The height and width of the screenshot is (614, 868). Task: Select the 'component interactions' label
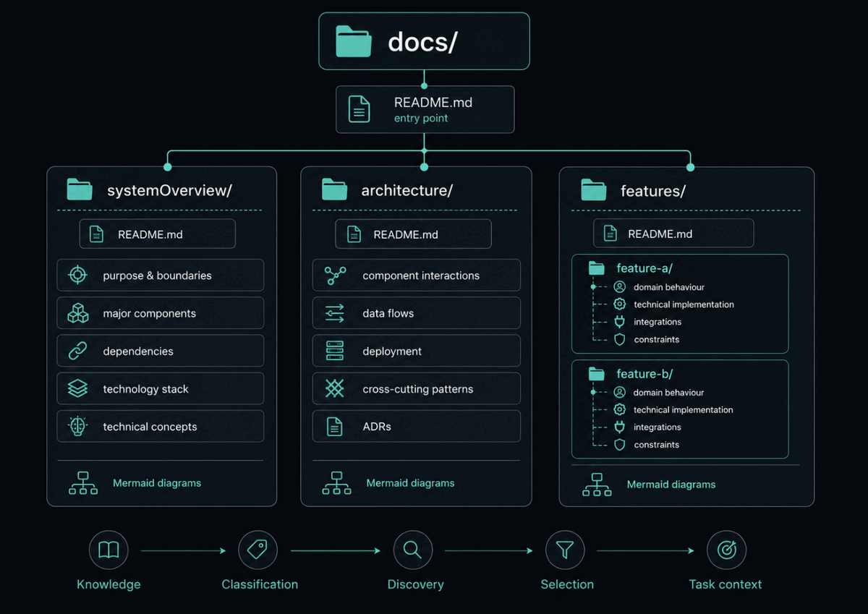(x=421, y=276)
